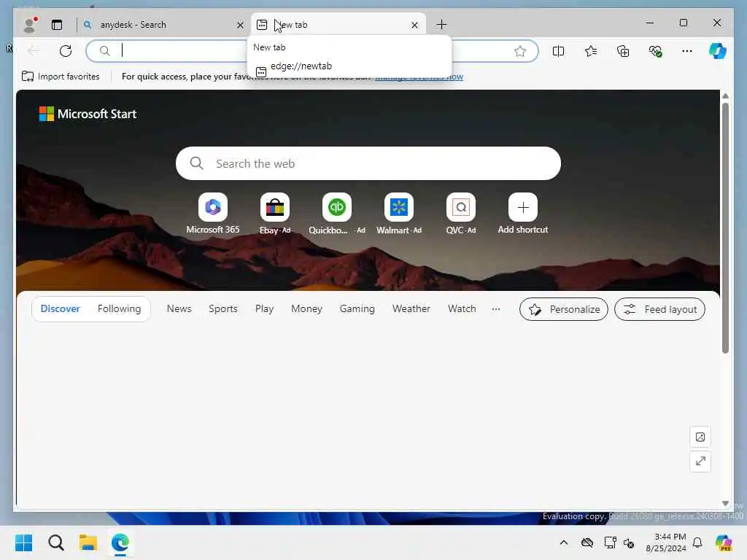Open the Copilot sidebar icon
The height and width of the screenshot is (560, 747).
point(718,51)
